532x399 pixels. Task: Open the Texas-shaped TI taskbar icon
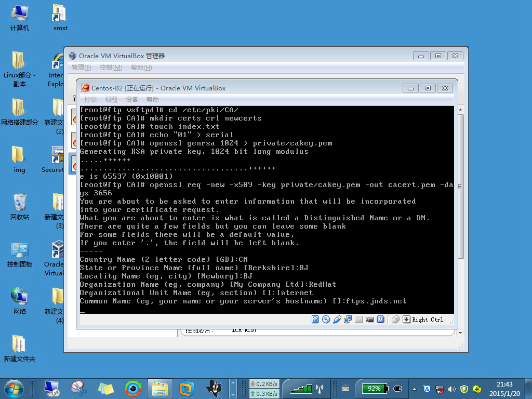pyautogui.click(x=214, y=389)
